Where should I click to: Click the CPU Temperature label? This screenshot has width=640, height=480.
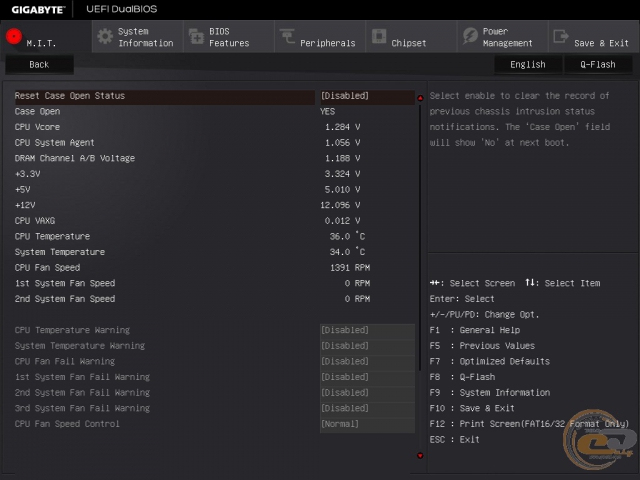coord(52,236)
